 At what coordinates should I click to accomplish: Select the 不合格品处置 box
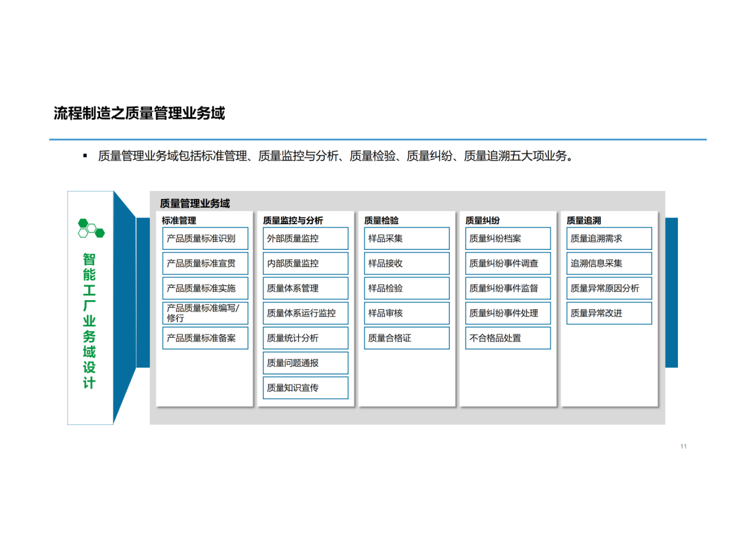[x=508, y=338]
